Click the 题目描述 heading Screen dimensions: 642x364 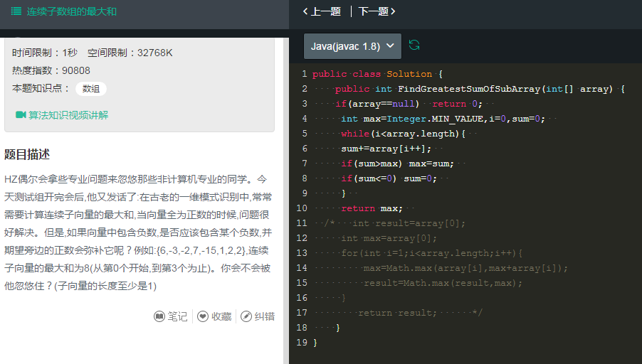(x=27, y=154)
